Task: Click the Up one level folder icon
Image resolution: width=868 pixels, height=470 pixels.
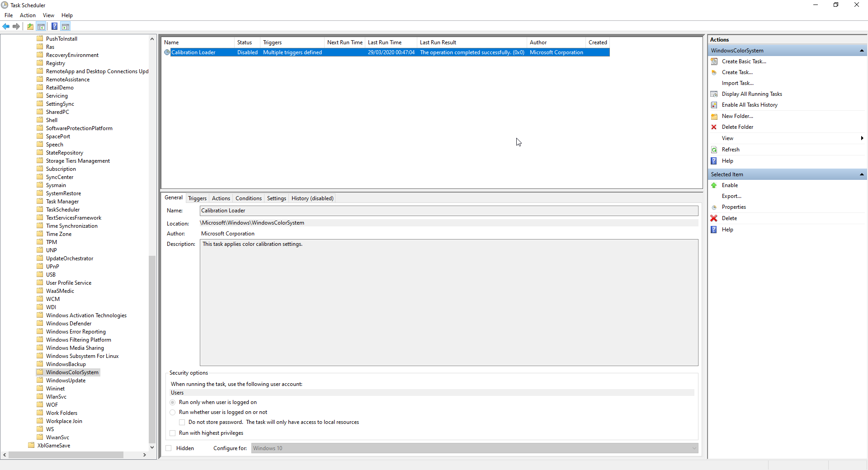Action: [30, 26]
